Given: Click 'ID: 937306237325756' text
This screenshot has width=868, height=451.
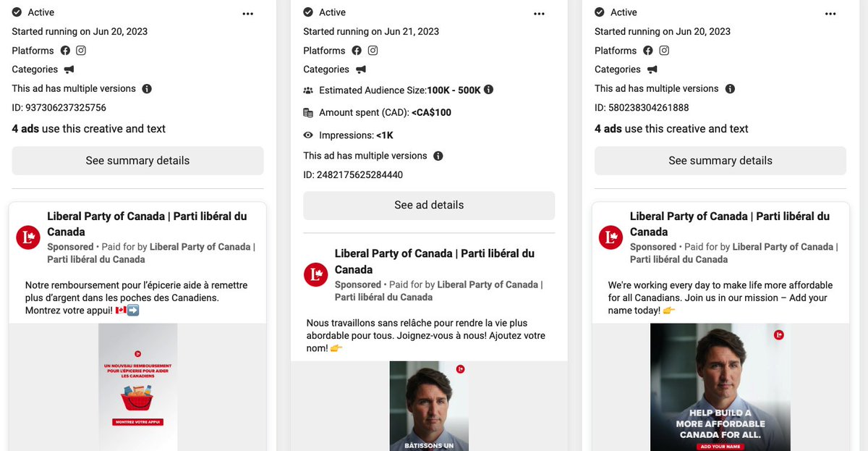Looking at the screenshot, I should click(59, 108).
